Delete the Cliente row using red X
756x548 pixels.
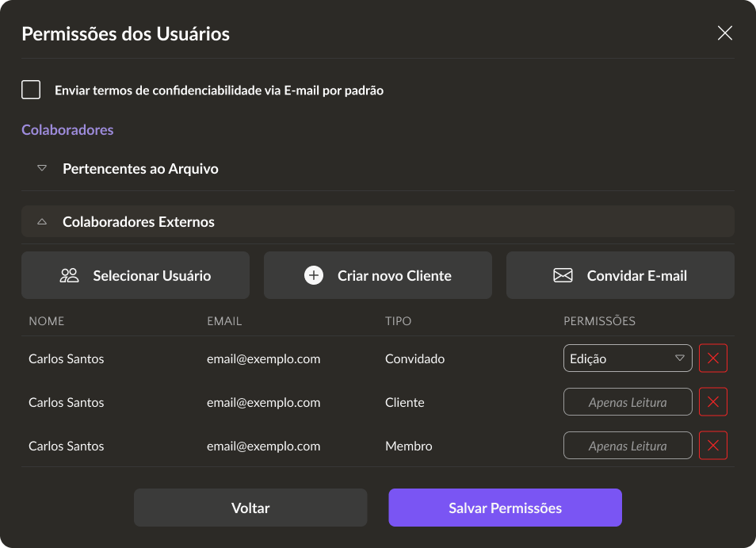coord(712,402)
